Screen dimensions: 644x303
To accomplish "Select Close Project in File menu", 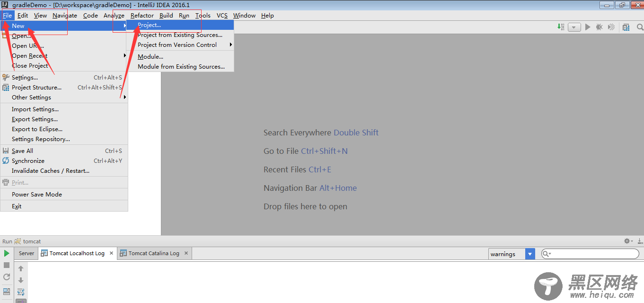I will pos(64,65).
